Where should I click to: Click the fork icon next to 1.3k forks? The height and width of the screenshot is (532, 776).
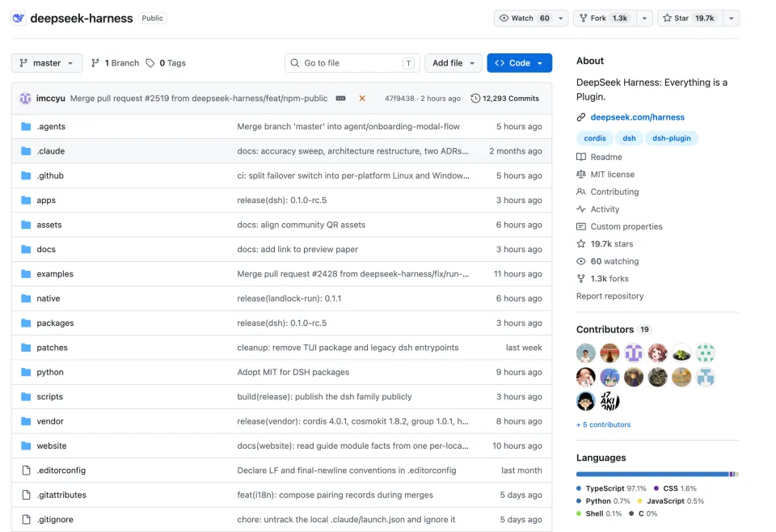[581, 279]
